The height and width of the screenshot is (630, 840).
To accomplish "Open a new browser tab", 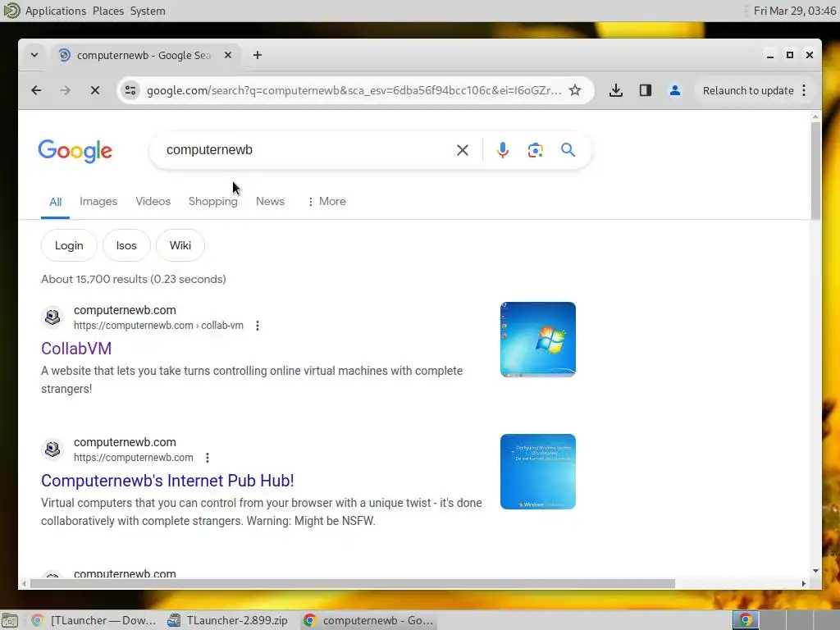I will 258,55.
